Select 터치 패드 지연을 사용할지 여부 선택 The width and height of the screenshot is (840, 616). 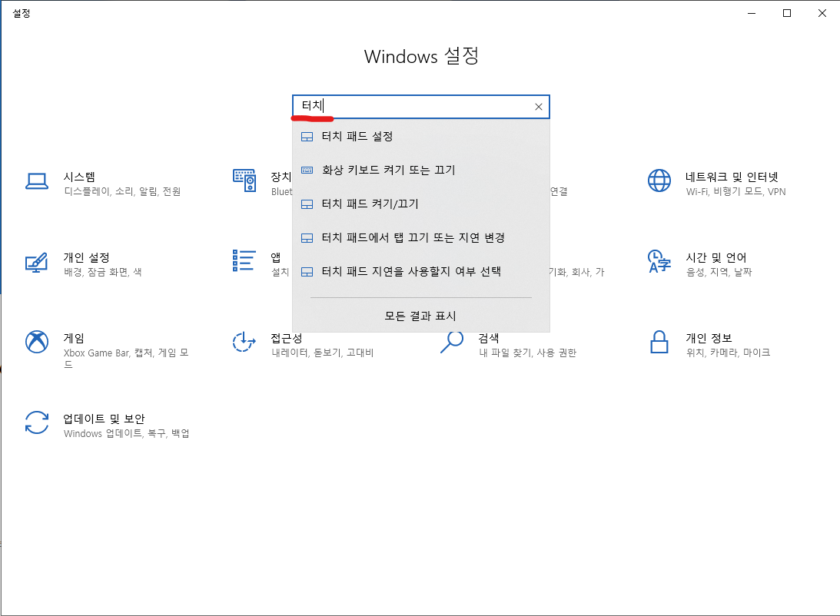421,271
